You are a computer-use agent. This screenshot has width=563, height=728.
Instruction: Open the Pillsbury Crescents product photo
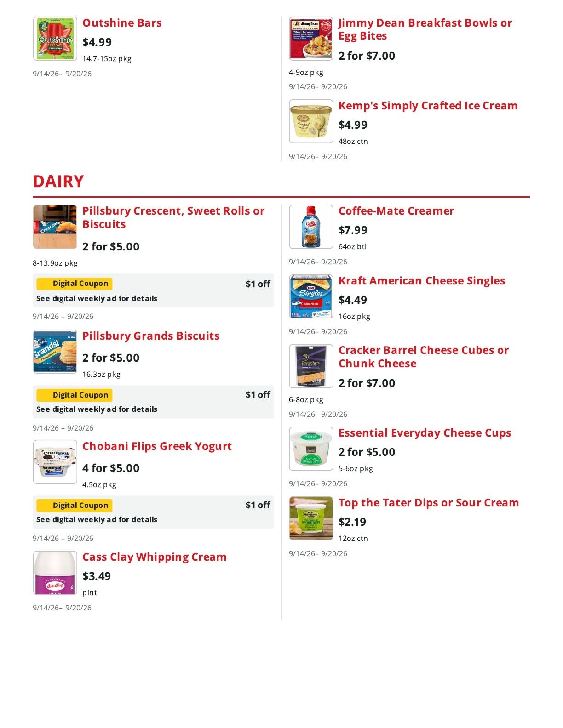click(55, 227)
